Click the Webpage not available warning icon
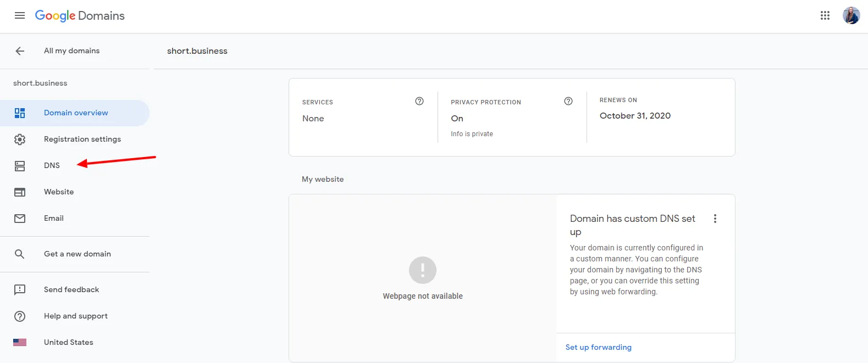Screen dimensions: 868x363 click(x=423, y=270)
